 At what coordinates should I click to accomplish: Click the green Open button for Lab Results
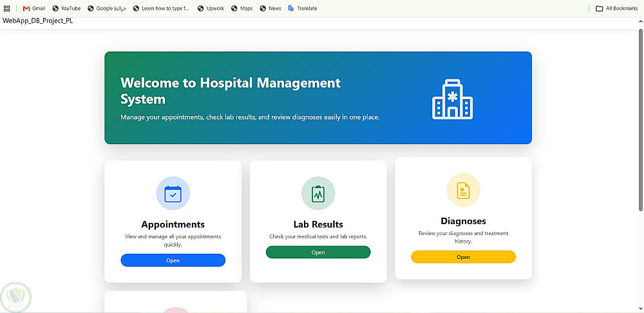318,252
